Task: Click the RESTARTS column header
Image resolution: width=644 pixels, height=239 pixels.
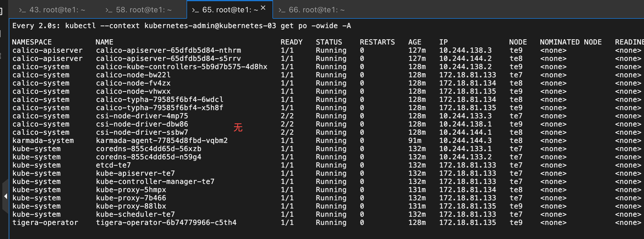Action: [377, 42]
